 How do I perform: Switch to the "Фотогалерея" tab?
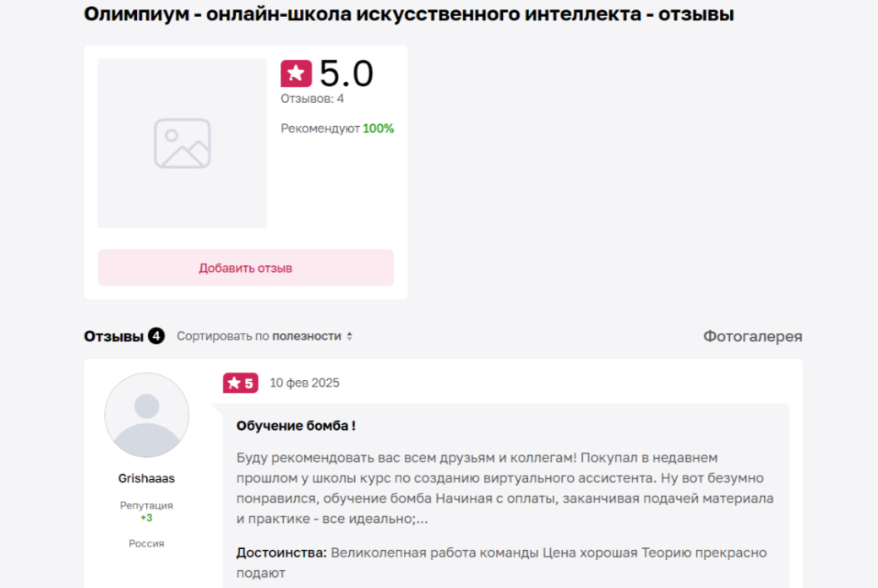(x=752, y=336)
